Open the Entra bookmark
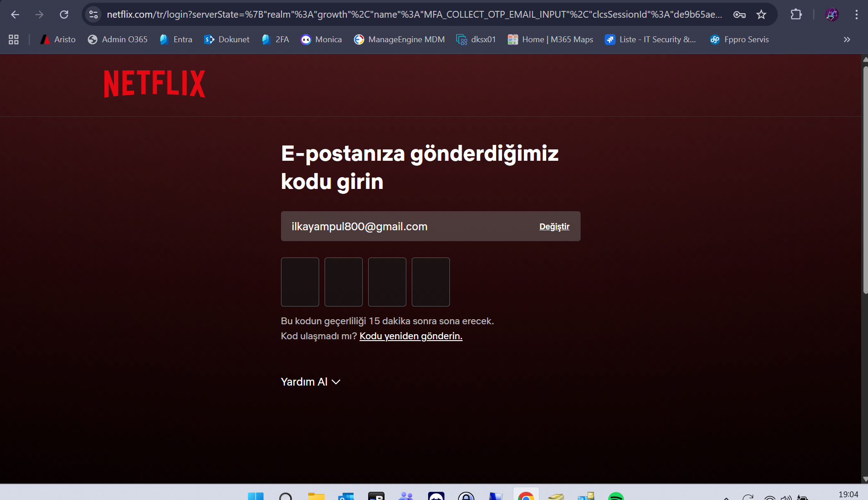This screenshot has width=868, height=500. click(x=176, y=40)
